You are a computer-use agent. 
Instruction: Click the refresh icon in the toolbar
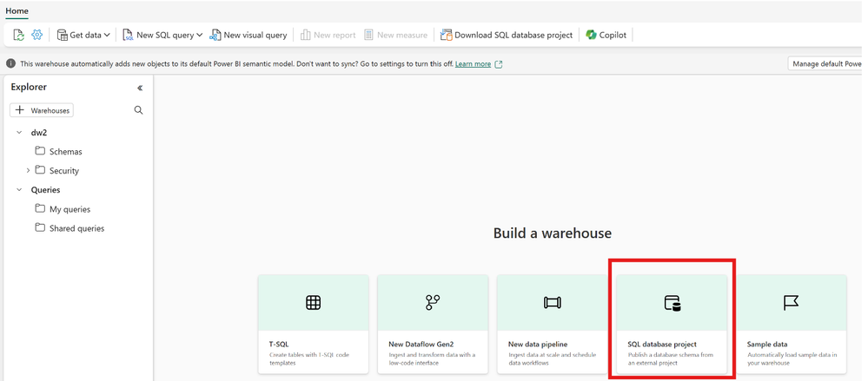click(19, 35)
